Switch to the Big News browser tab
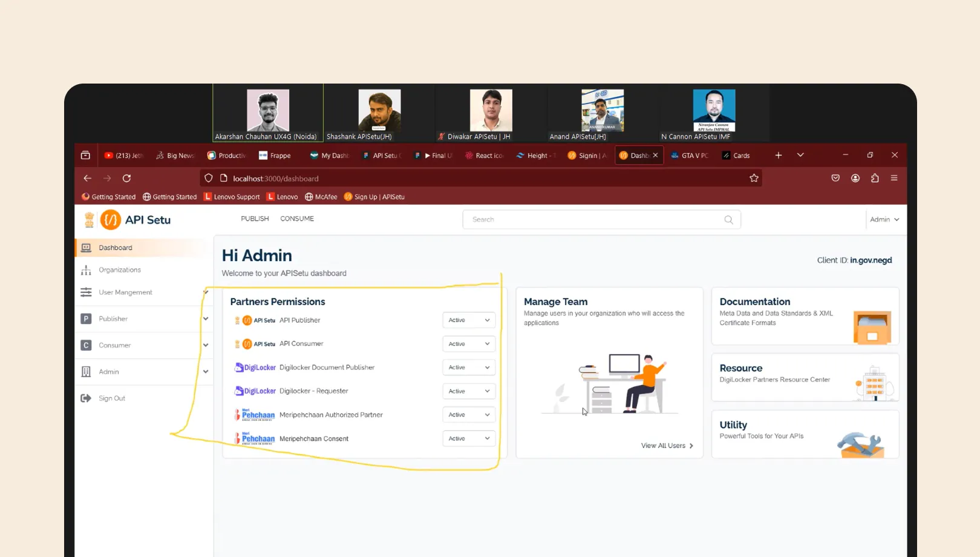The image size is (980, 557). (175, 156)
